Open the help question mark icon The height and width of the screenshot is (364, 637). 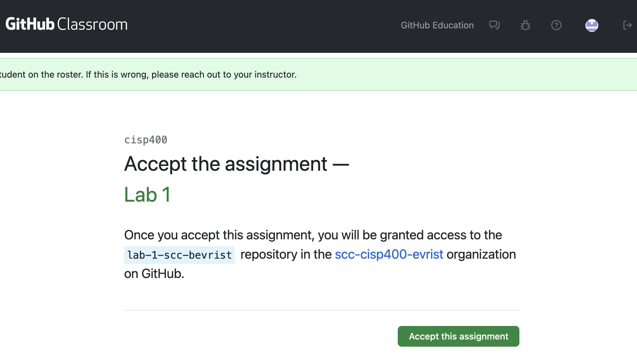(x=556, y=25)
